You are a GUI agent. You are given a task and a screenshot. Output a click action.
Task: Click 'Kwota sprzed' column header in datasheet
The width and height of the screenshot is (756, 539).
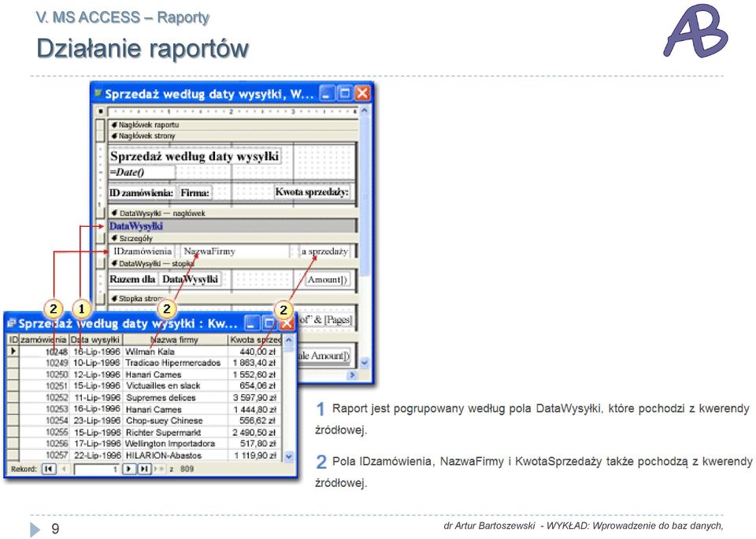click(x=255, y=340)
